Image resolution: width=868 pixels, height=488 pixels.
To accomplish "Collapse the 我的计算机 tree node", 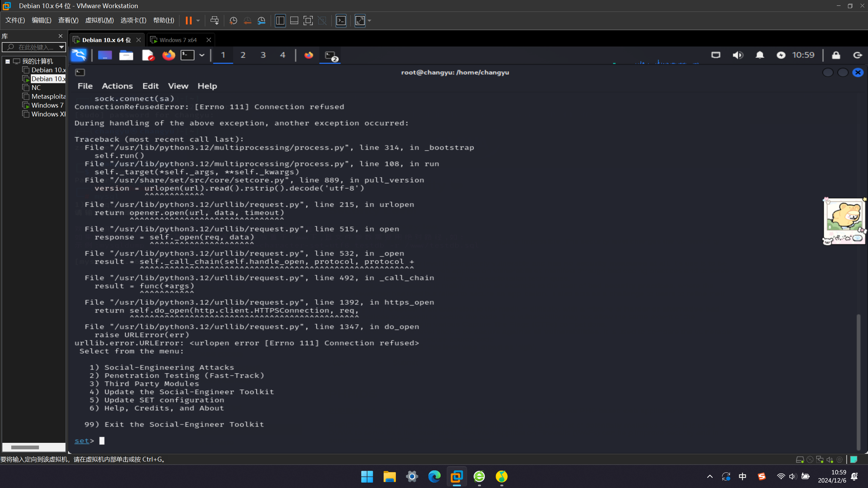I will [7, 61].
